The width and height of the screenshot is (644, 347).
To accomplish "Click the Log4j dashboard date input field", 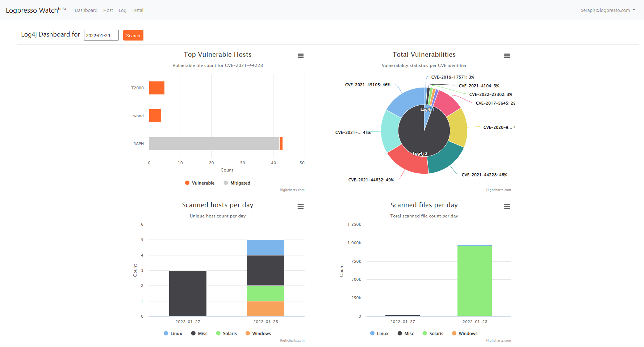I will pos(101,35).
